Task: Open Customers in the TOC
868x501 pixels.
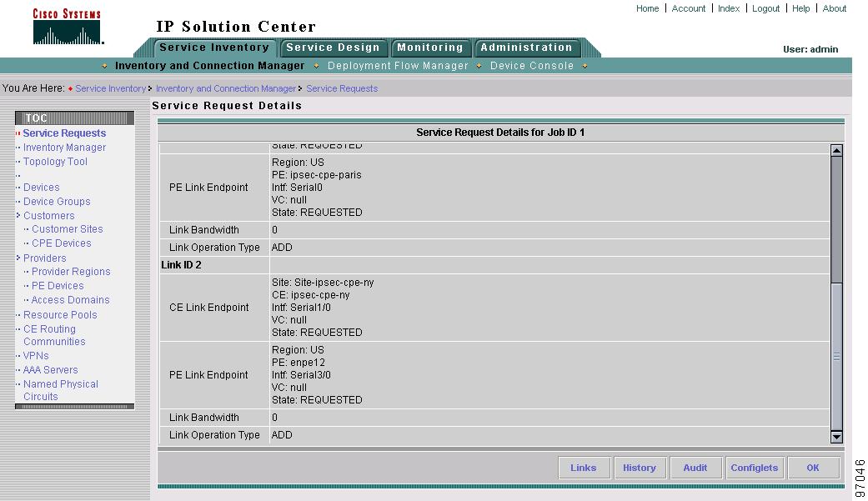Action: [48, 216]
